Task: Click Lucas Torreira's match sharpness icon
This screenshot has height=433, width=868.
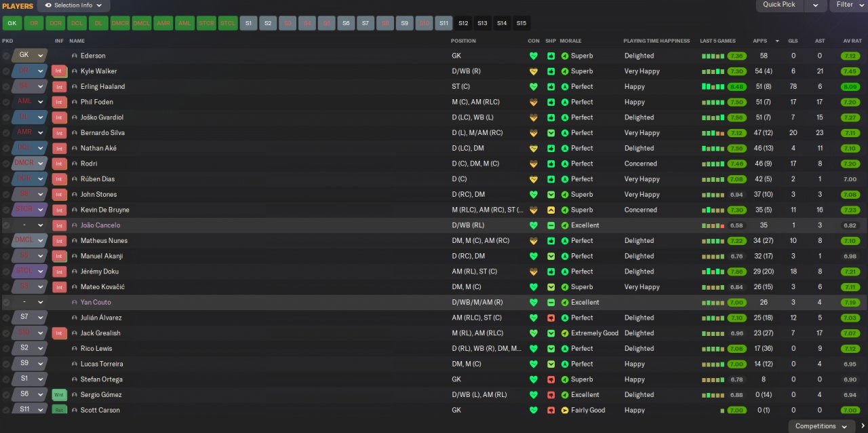Action: 551,364
